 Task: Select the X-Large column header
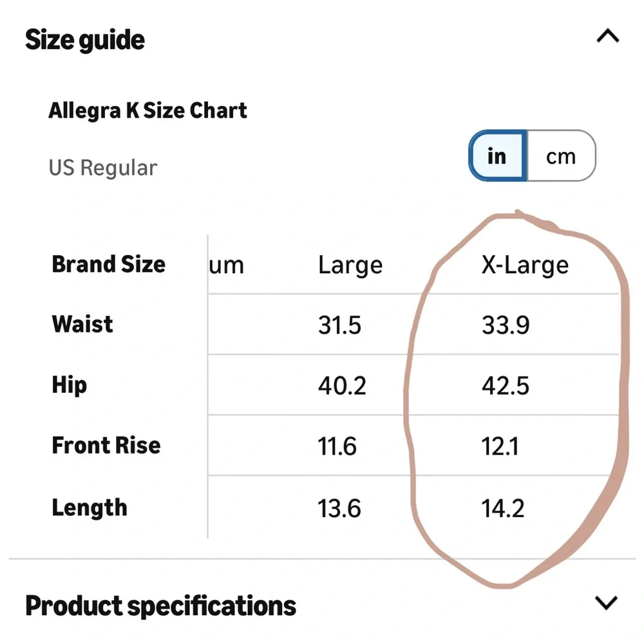[x=525, y=265]
